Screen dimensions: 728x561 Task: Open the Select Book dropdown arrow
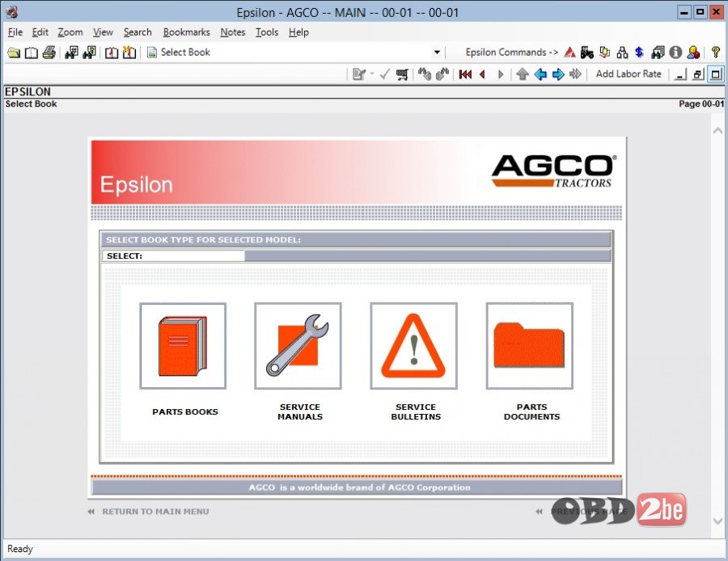(x=437, y=53)
